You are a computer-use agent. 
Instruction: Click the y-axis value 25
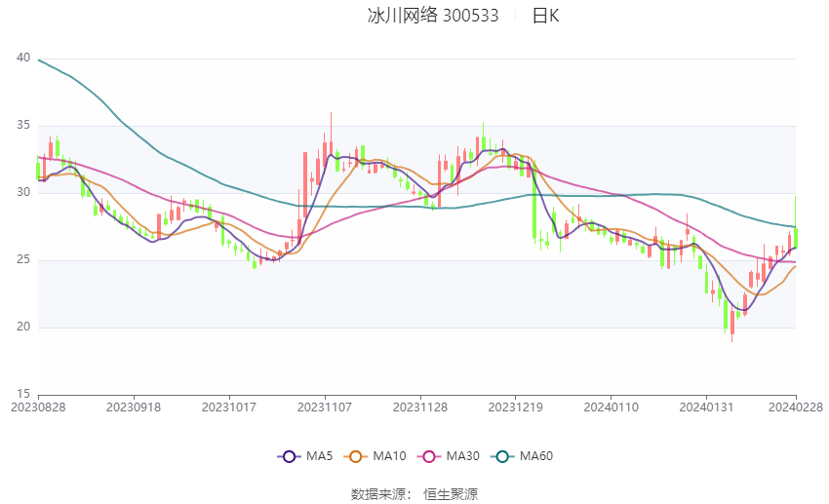coord(23,259)
